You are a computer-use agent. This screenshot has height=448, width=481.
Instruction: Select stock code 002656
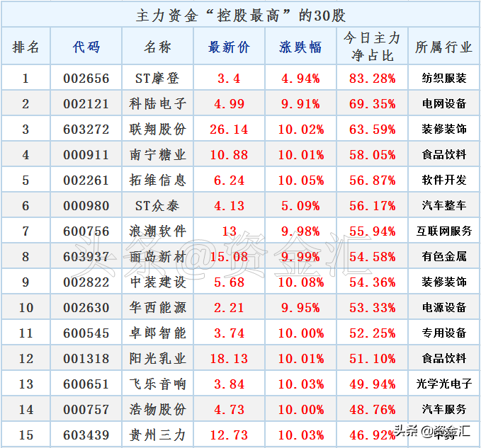pos(86,79)
